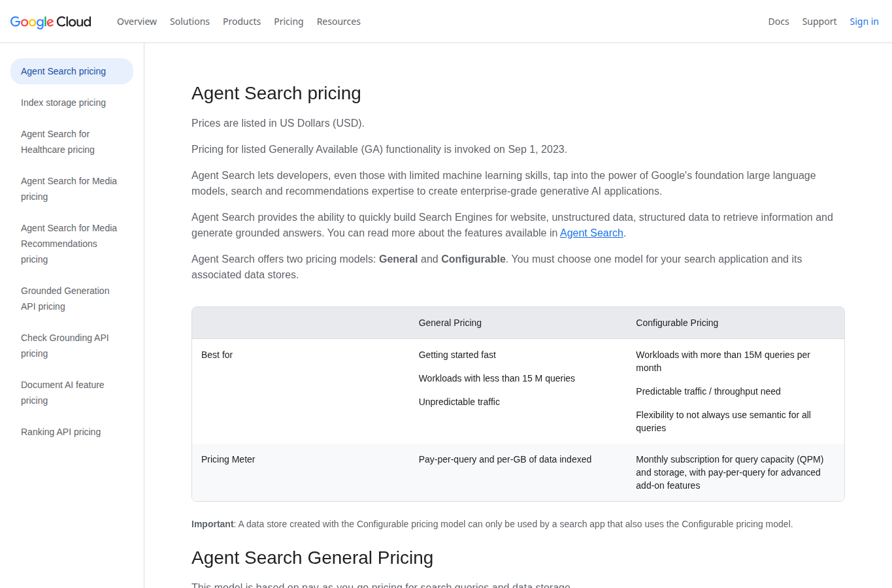This screenshot has height=588, width=892.
Task: Click the Unpredictable traffic text
Action: pyautogui.click(x=459, y=402)
